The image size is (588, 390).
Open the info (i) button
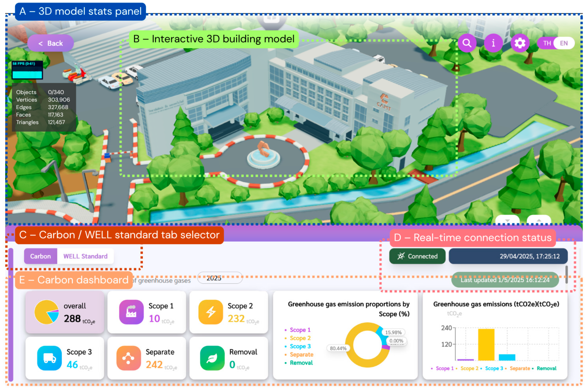(x=493, y=43)
